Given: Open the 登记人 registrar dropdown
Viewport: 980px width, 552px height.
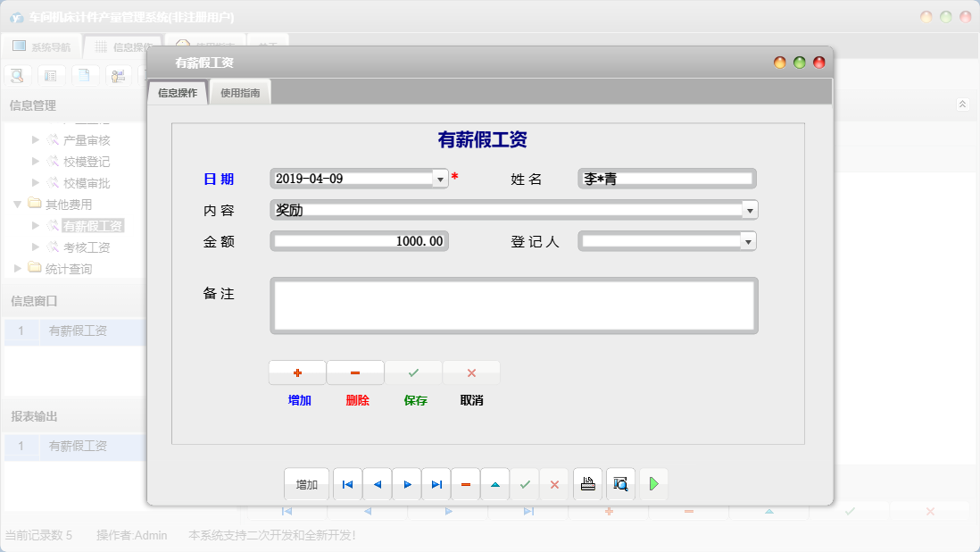Looking at the screenshot, I should 749,240.
